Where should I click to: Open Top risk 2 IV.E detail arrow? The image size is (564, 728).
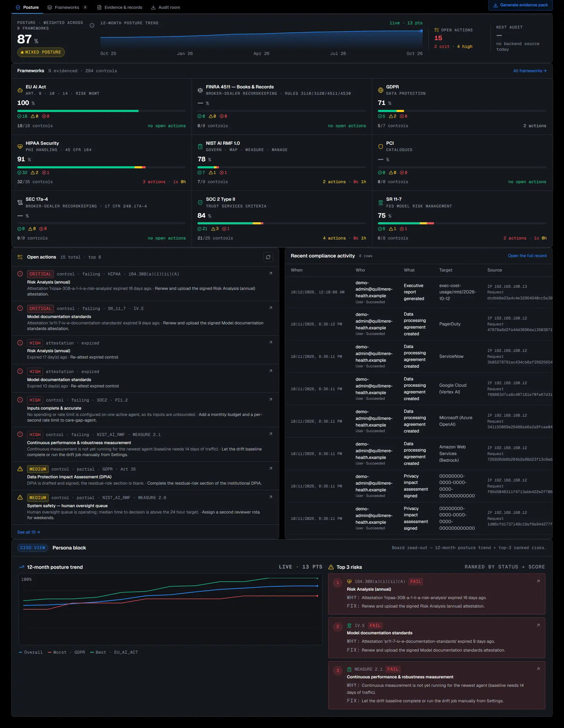(538, 625)
